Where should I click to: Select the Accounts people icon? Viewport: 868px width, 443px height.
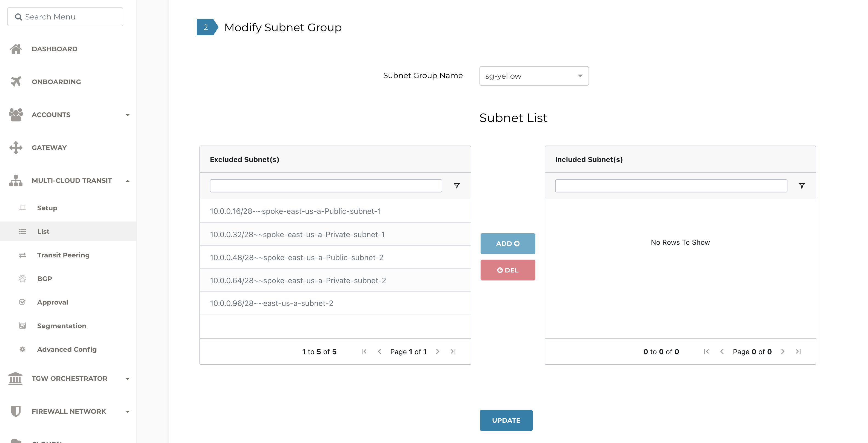click(16, 115)
